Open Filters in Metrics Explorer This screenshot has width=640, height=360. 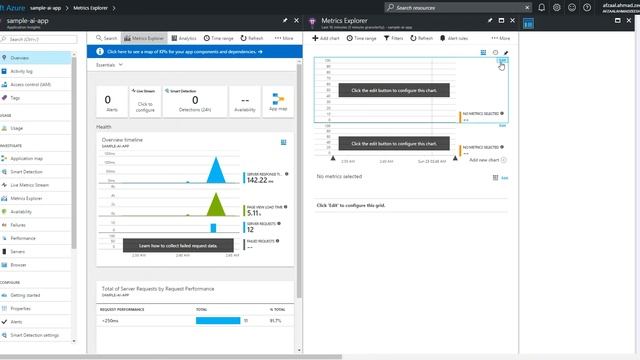(x=393, y=38)
